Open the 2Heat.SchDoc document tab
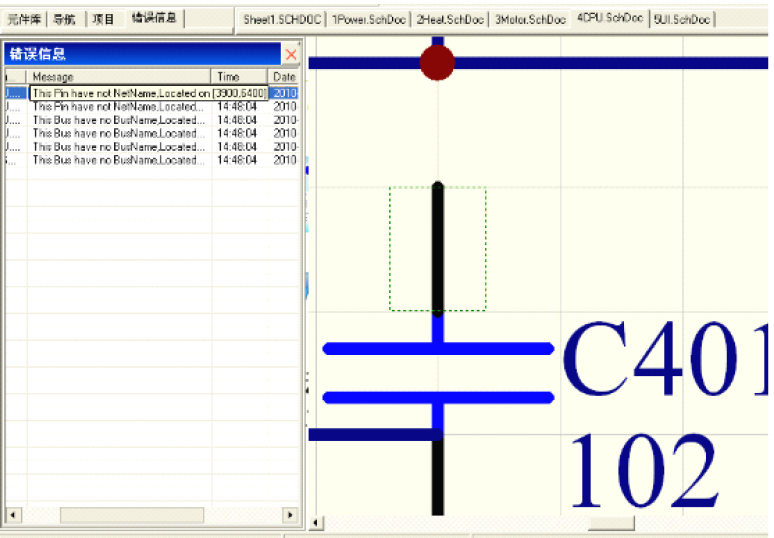Viewport: 774px width, 538px height. pyautogui.click(x=449, y=20)
